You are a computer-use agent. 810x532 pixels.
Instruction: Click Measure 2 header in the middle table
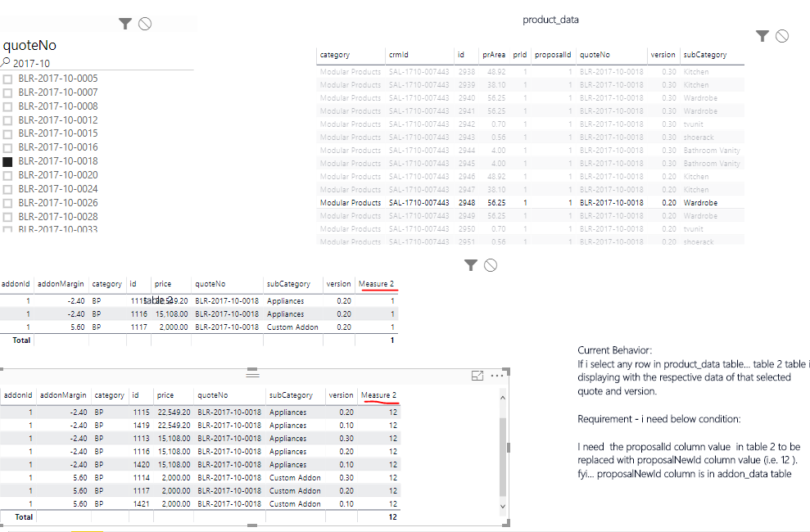(376, 284)
